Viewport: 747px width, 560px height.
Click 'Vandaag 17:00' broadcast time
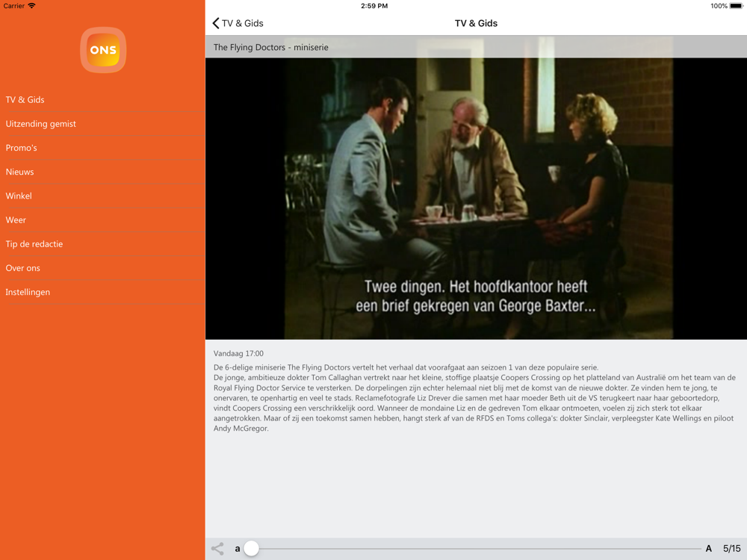(238, 353)
